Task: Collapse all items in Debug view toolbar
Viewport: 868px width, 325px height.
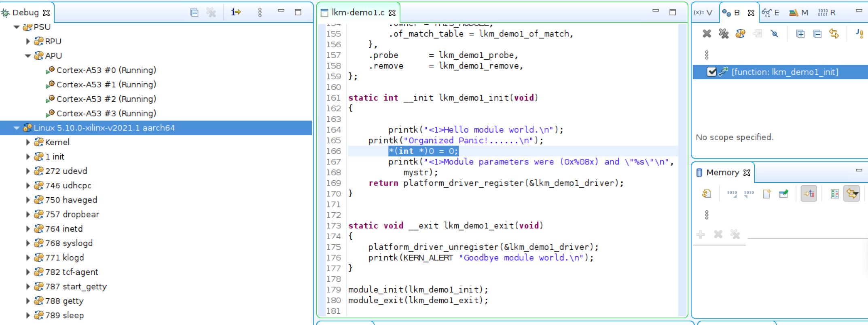Action: (194, 13)
